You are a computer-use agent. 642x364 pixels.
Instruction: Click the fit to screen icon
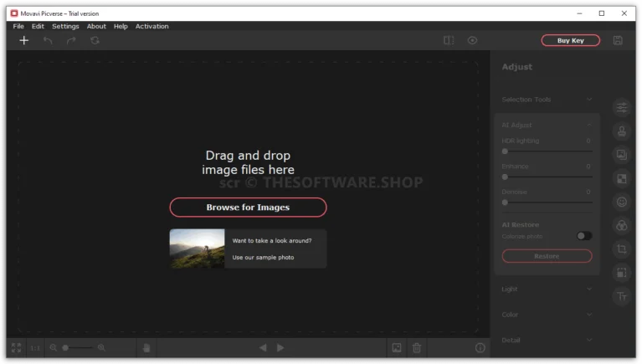(17, 347)
